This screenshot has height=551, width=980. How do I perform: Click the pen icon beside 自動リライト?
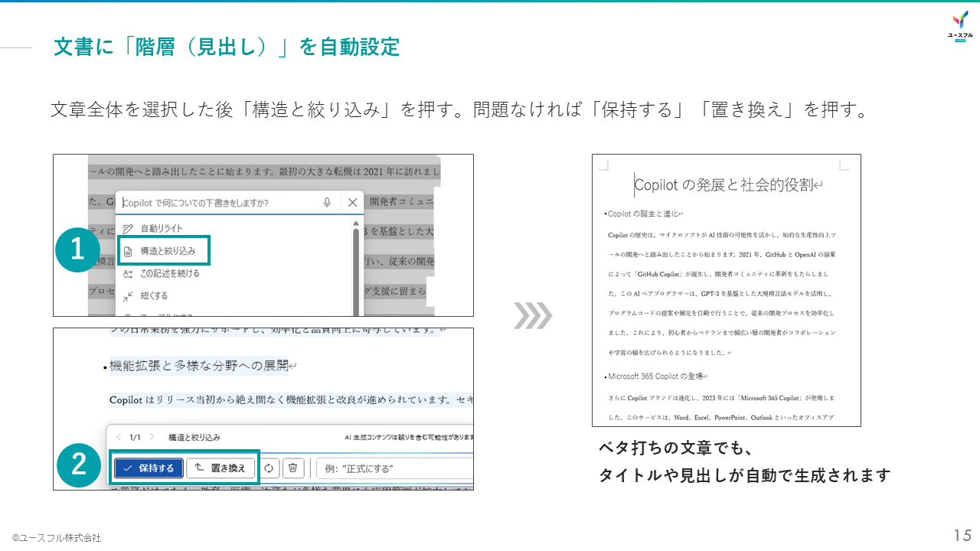(128, 229)
